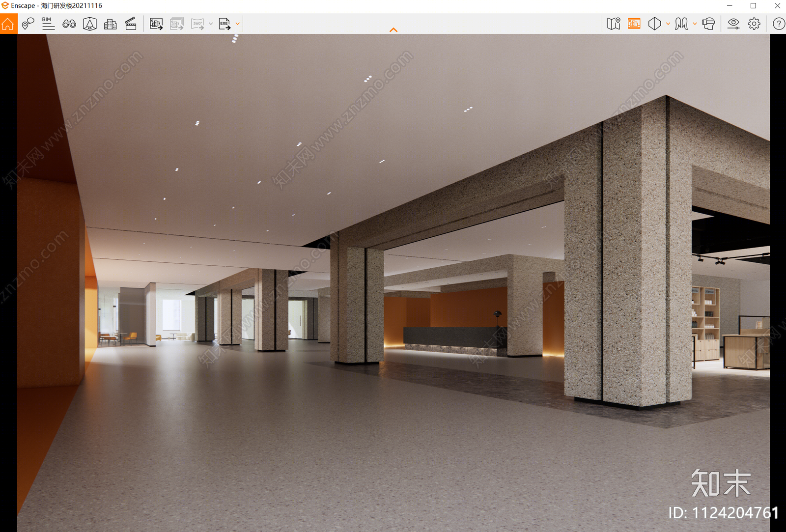Maximize the Enscape window
Image resolution: width=786 pixels, height=532 pixels.
(x=753, y=6)
